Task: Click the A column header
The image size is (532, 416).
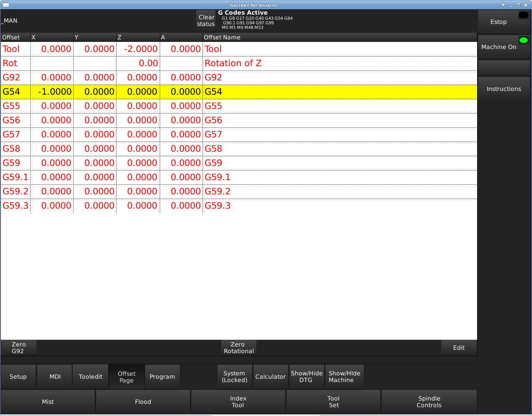Action: (x=181, y=37)
